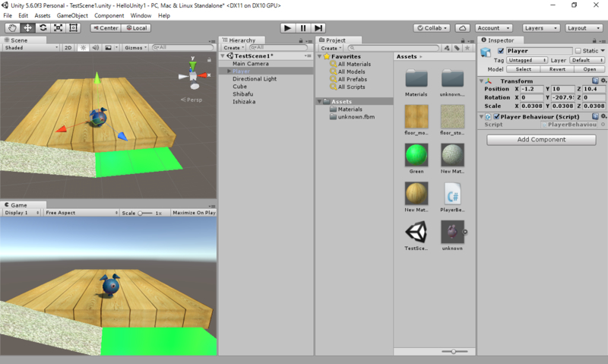
Task: Toggle scene effects image icon
Action: tap(109, 48)
